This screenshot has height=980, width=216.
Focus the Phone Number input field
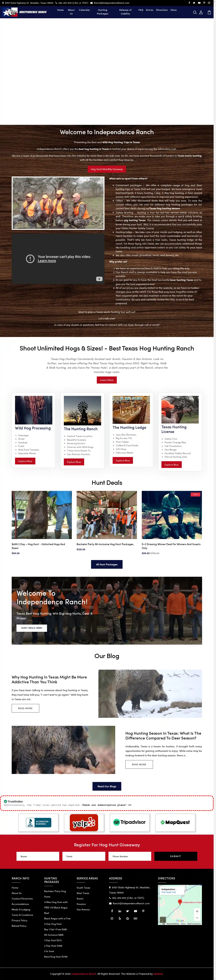point(129,856)
